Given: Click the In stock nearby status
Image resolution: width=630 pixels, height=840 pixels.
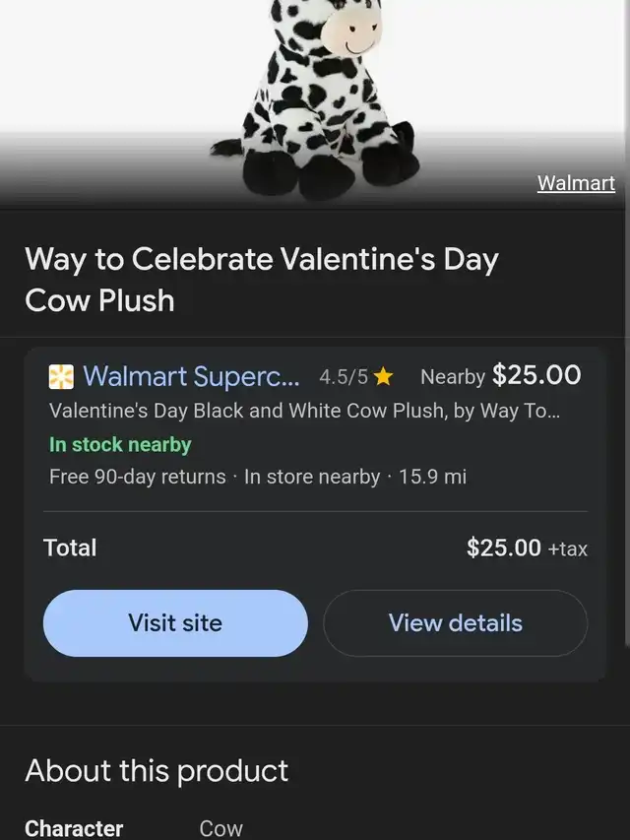Looking at the screenshot, I should coord(120,445).
